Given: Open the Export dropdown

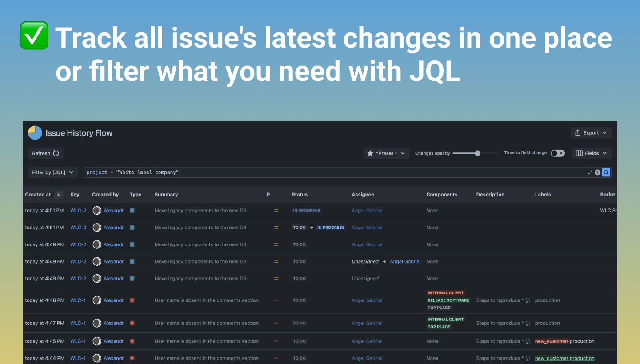Looking at the screenshot, I should click(x=591, y=133).
